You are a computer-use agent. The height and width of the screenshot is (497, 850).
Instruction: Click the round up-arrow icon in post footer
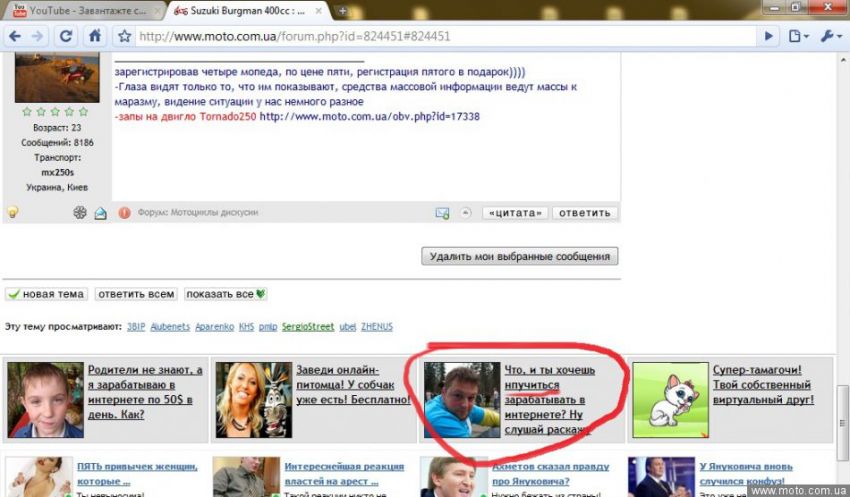(465, 213)
